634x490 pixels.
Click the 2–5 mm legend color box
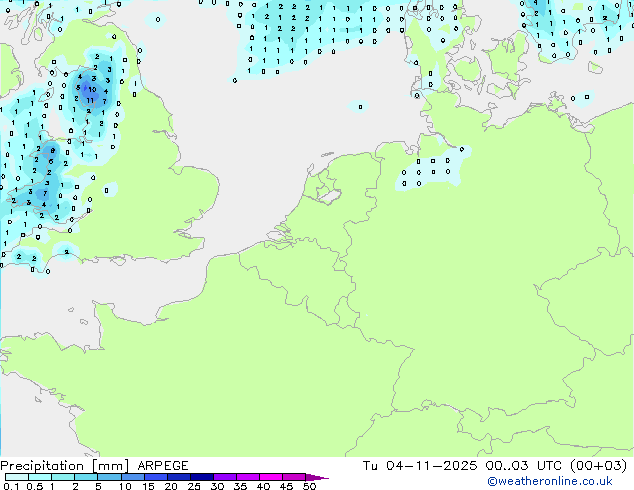tap(86, 477)
